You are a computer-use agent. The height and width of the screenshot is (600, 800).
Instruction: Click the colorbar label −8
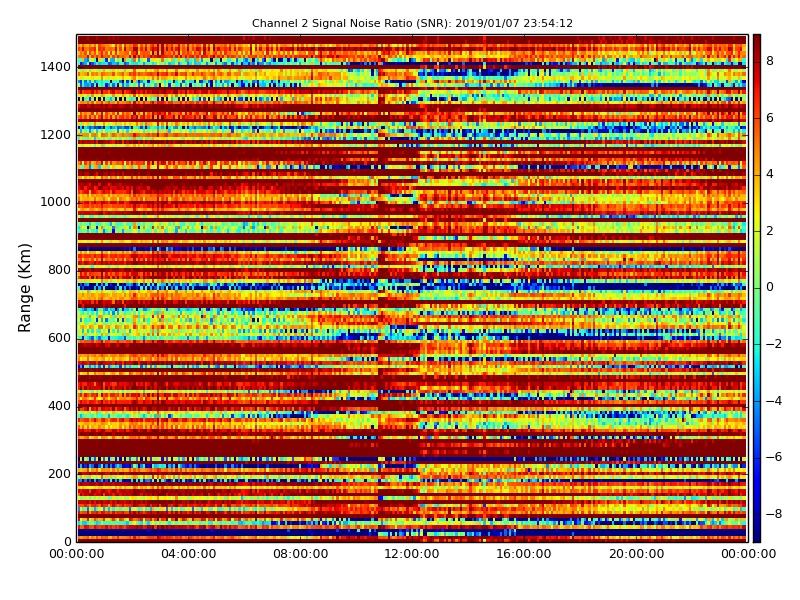click(774, 514)
